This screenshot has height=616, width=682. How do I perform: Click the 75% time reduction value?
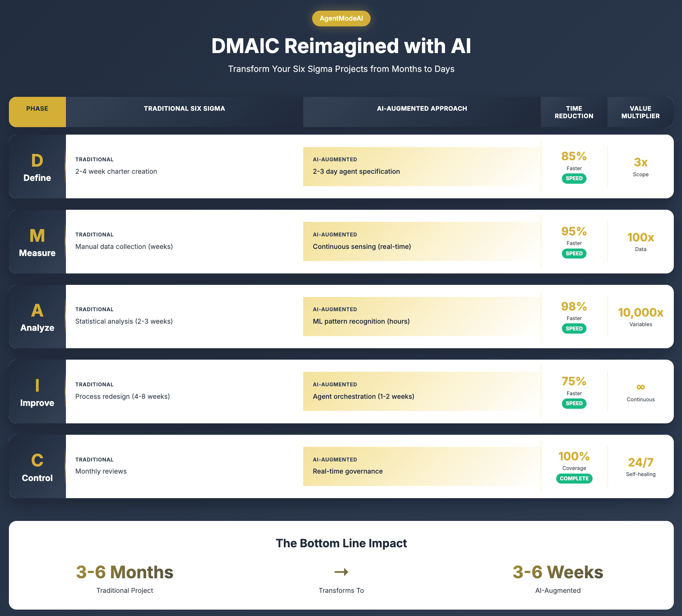click(574, 381)
